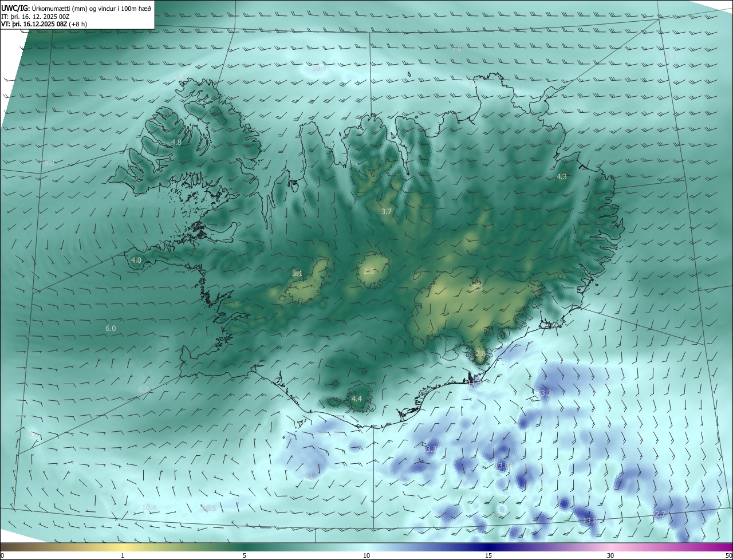The height and width of the screenshot is (560, 733).
Task: Click the 9.4 value by the Westfjords
Action: coord(180,77)
